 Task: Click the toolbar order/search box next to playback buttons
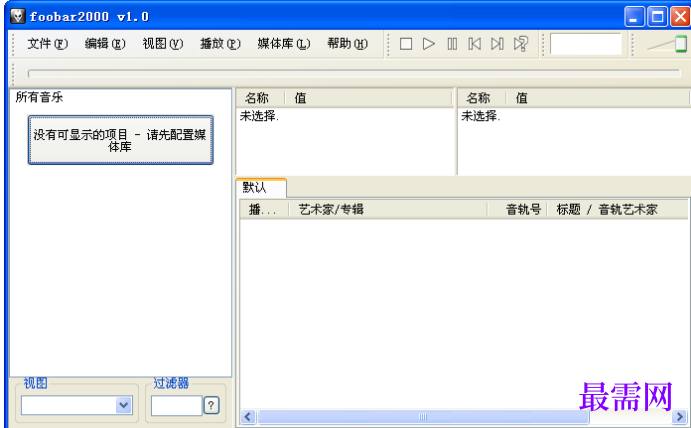point(586,44)
